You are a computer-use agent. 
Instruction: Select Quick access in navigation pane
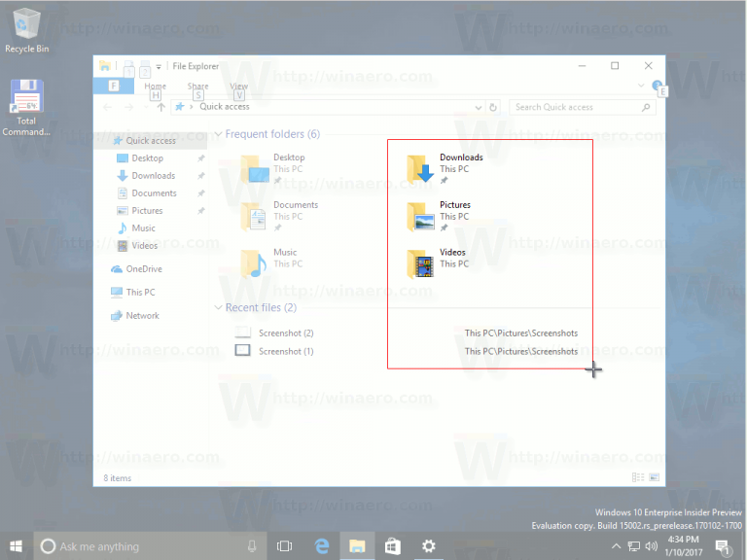click(151, 140)
